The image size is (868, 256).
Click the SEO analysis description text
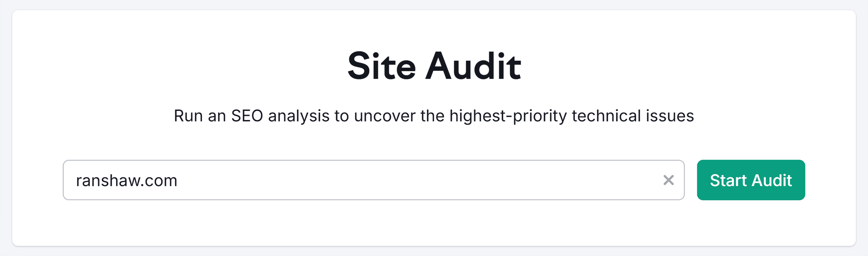[x=434, y=116]
